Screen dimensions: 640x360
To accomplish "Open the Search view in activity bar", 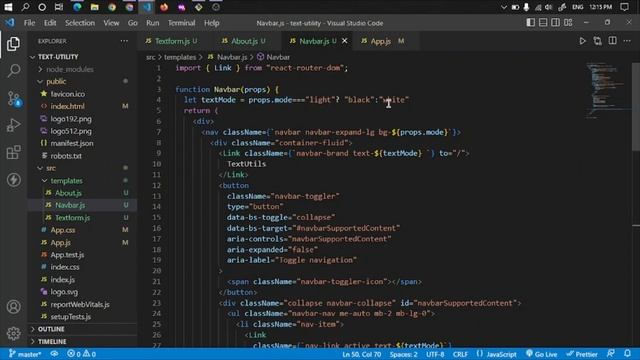I will click(13, 71).
